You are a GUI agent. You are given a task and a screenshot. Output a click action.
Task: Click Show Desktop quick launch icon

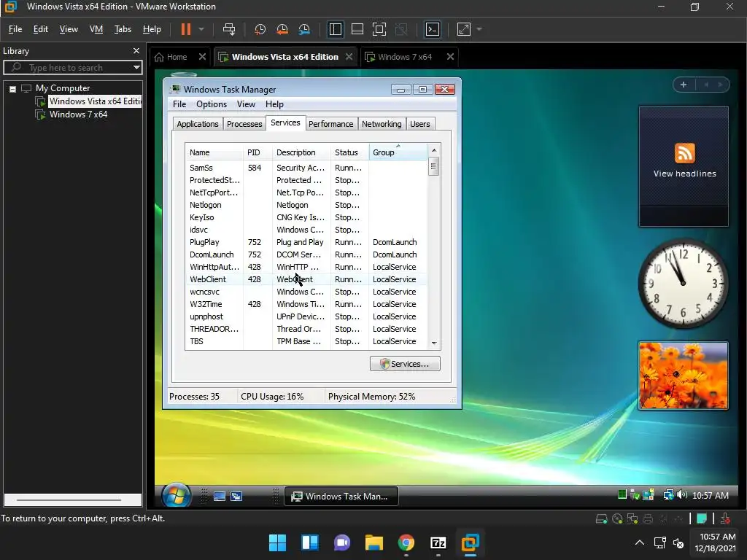click(220, 497)
